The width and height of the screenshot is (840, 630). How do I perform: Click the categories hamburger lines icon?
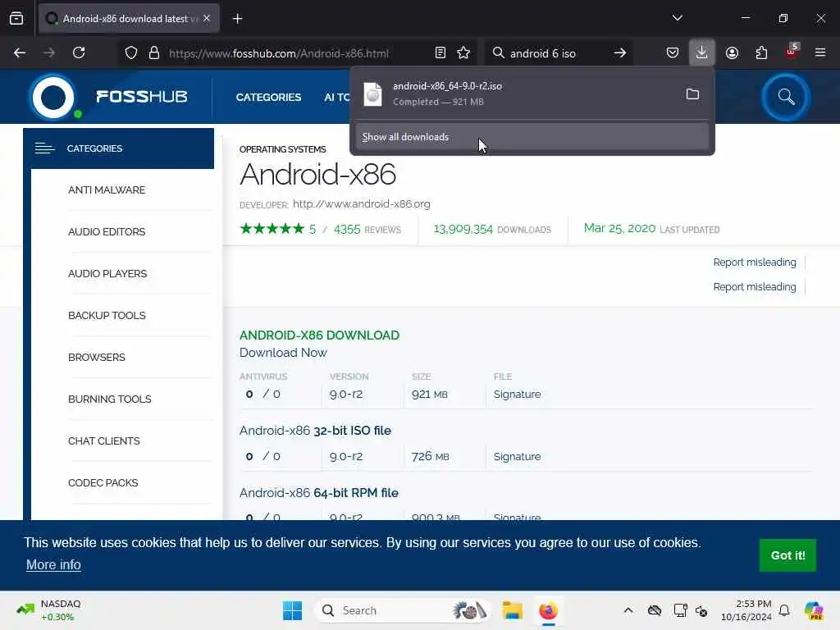click(x=44, y=148)
